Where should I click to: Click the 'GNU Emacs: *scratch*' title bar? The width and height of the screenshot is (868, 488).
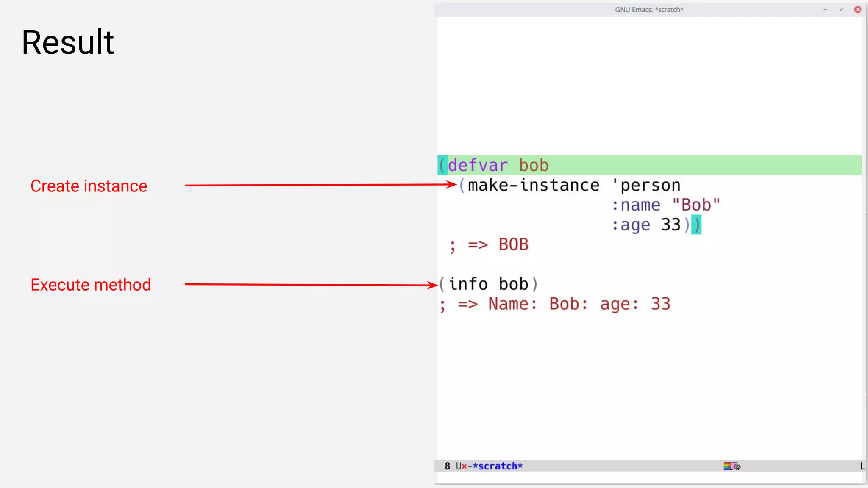coord(649,9)
